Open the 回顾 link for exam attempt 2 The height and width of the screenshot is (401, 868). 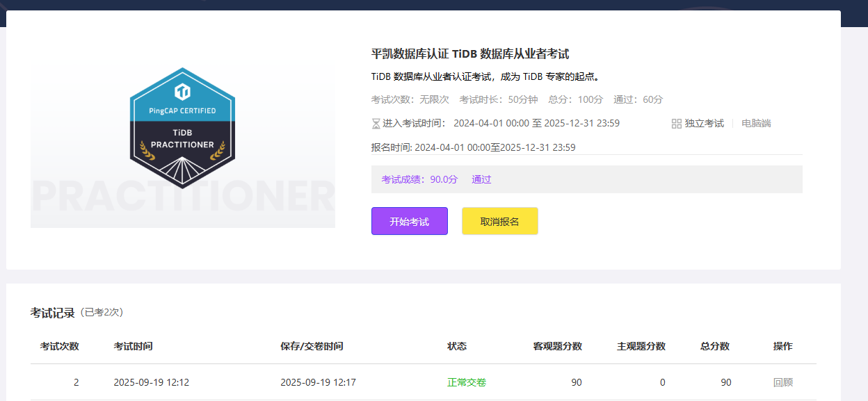(x=782, y=382)
